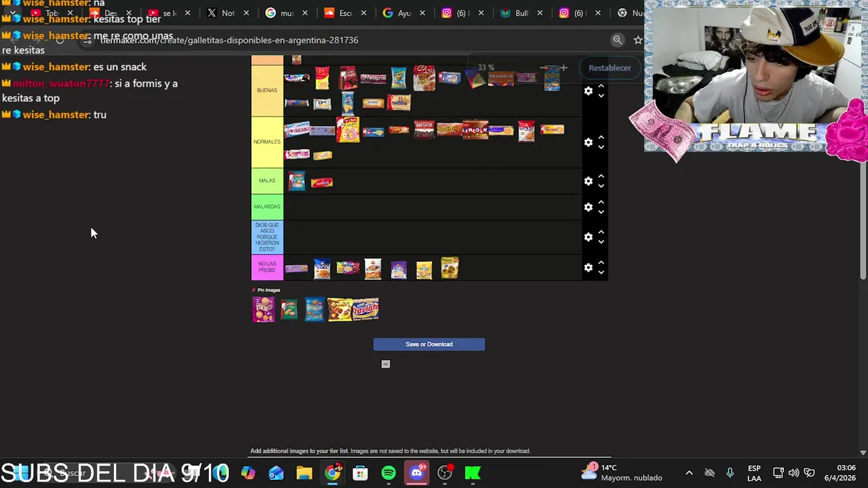
Task: Select the MALAS green tier label
Action: [267, 181]
